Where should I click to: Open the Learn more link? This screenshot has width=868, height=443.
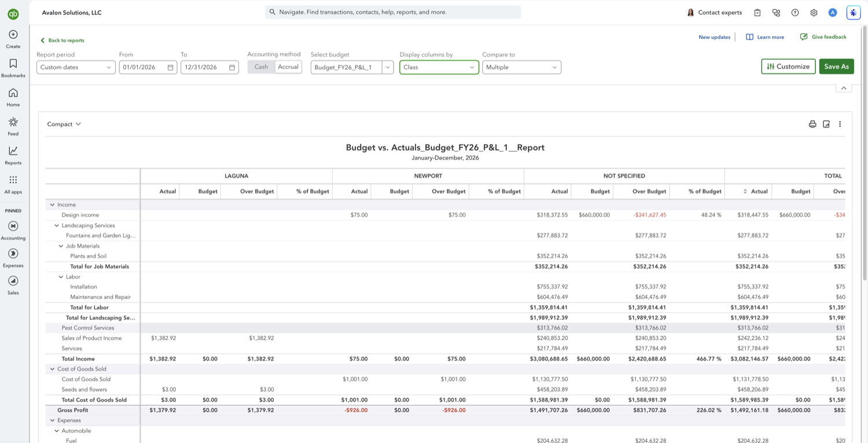tap(765, 37)
